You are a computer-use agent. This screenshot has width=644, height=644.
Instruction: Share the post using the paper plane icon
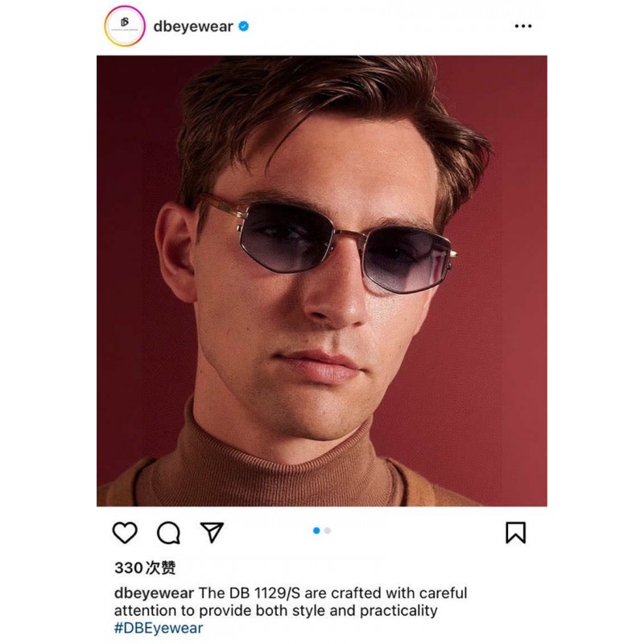[212, 532]
